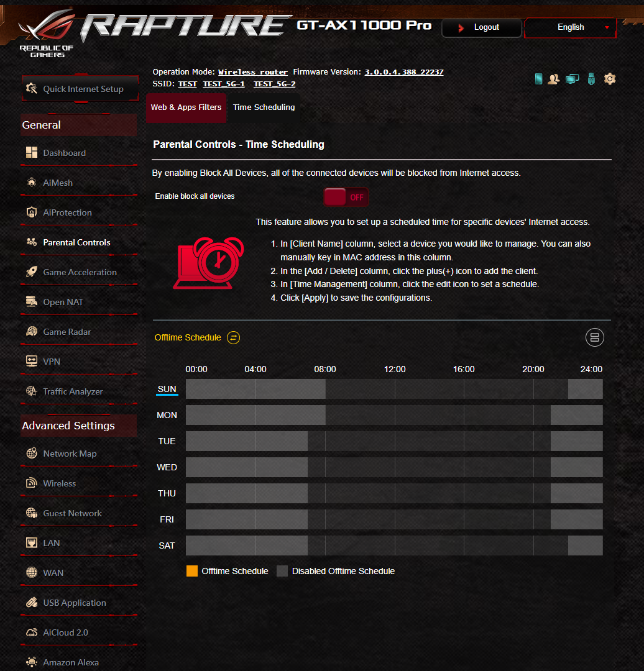
Task: Click the schedule list view icon
Action: point(595,337)
